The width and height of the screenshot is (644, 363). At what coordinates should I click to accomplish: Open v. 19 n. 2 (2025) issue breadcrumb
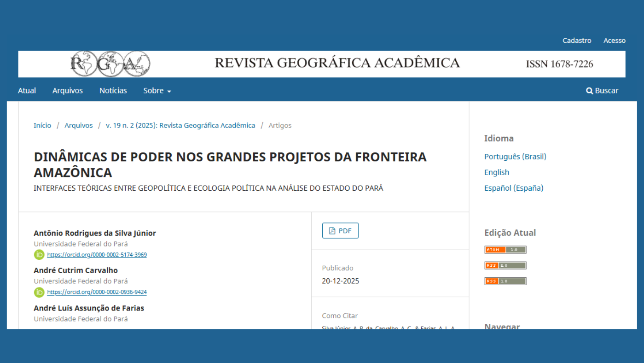(x=180, y=125)
